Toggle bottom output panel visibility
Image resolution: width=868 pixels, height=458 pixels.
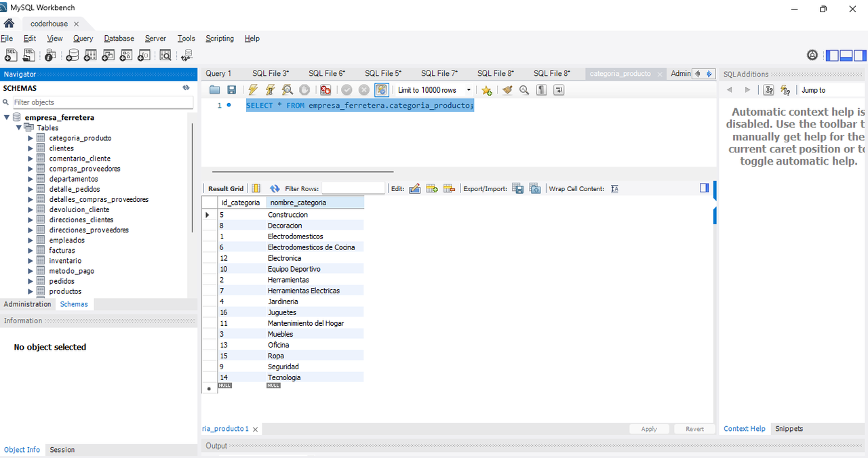click(x=846, y=55)
